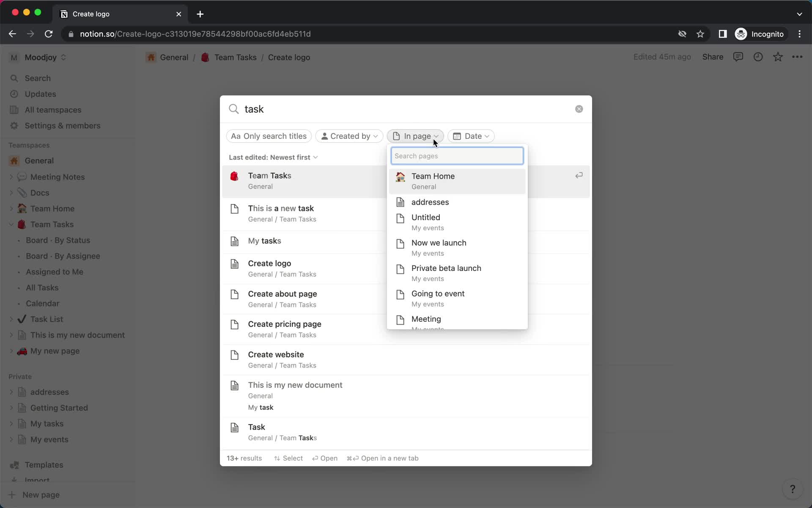Toggle Only search titles filter
Viewport: 812px width, 508px height.
pos(269,136)
